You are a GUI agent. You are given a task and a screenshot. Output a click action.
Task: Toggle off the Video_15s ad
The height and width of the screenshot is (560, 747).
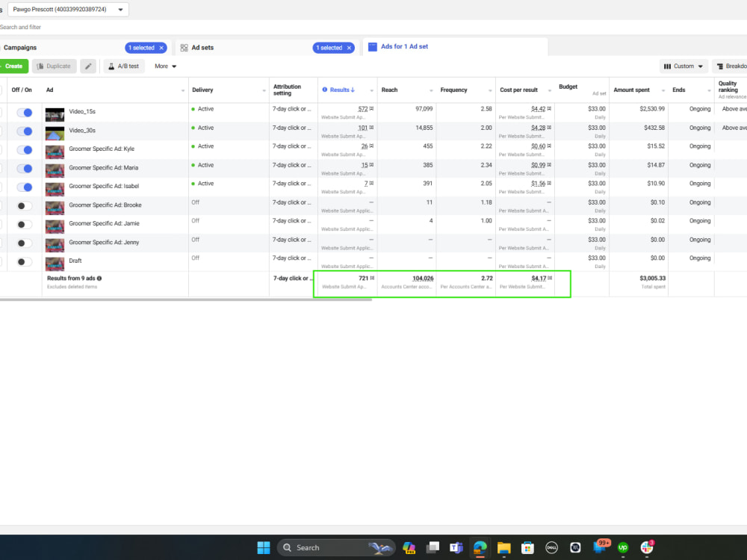[25, 113]
